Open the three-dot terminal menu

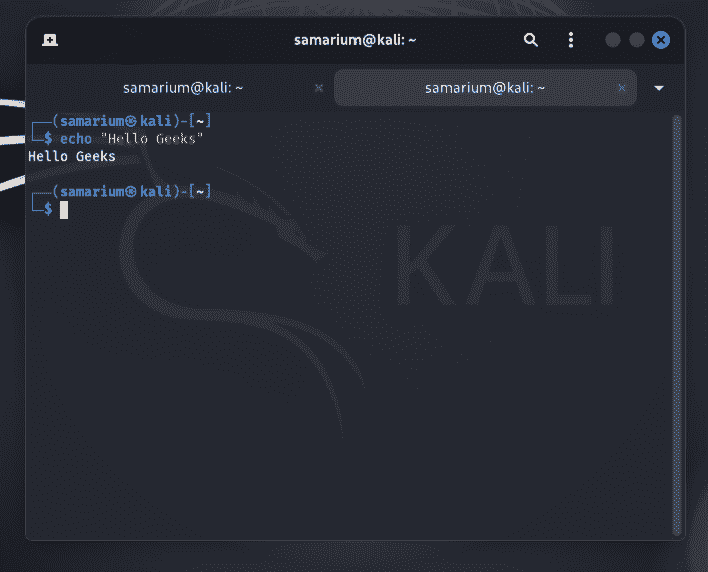tap(571, 40)
